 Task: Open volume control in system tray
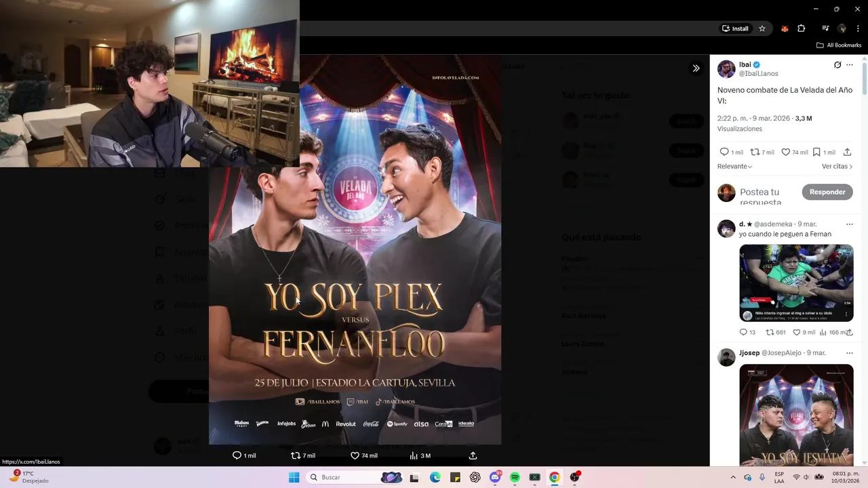(807, 477)
